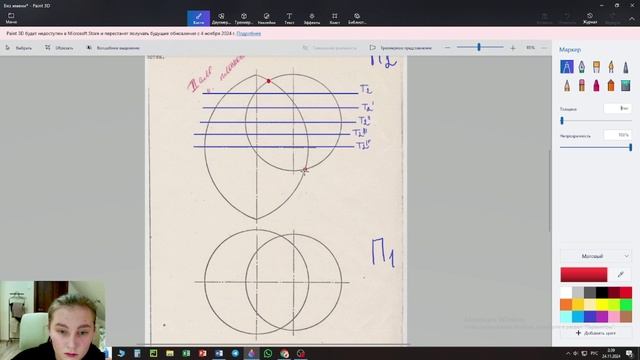Switch to the 2D shapes tab
The image size is (640, 360).
coord(221,18)
